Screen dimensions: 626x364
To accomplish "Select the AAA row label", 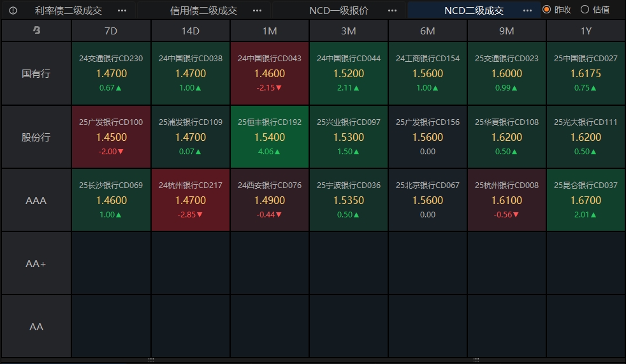I will click(x=36, y=200).
